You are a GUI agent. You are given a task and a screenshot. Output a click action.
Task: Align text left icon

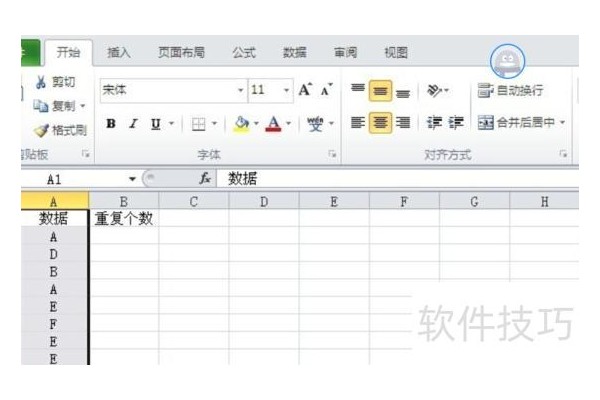[358, 123]
